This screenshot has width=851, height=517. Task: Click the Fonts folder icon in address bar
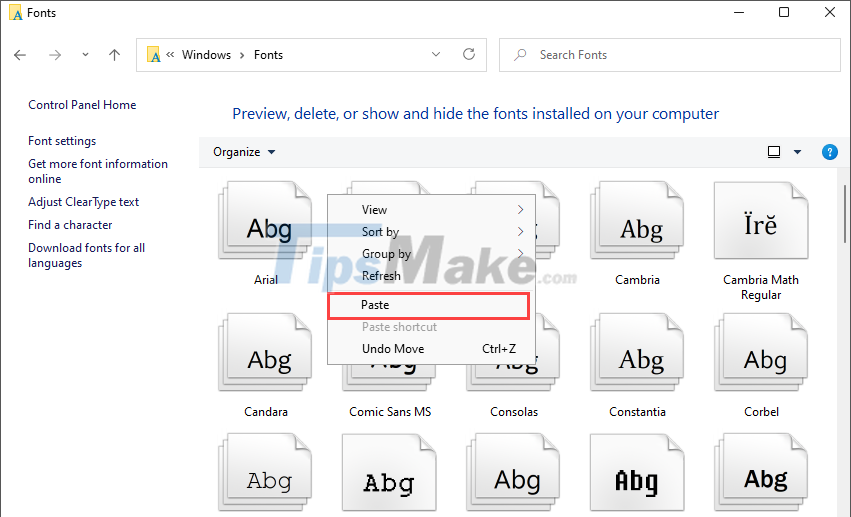tap(154, 55)
